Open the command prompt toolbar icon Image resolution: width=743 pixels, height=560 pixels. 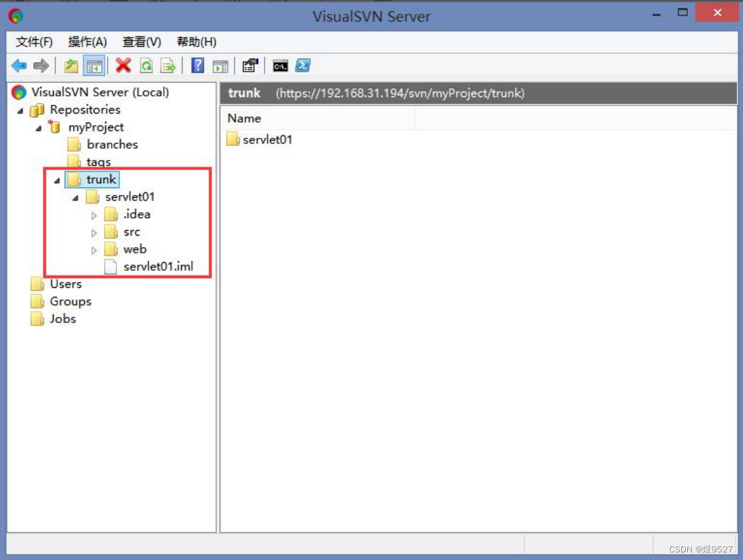pos(280,66)
